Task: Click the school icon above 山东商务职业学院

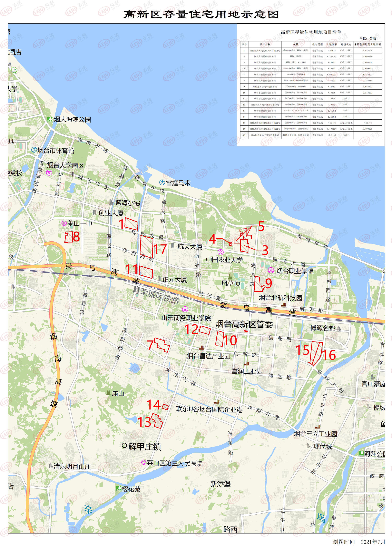Action: (x=185, y=309)
